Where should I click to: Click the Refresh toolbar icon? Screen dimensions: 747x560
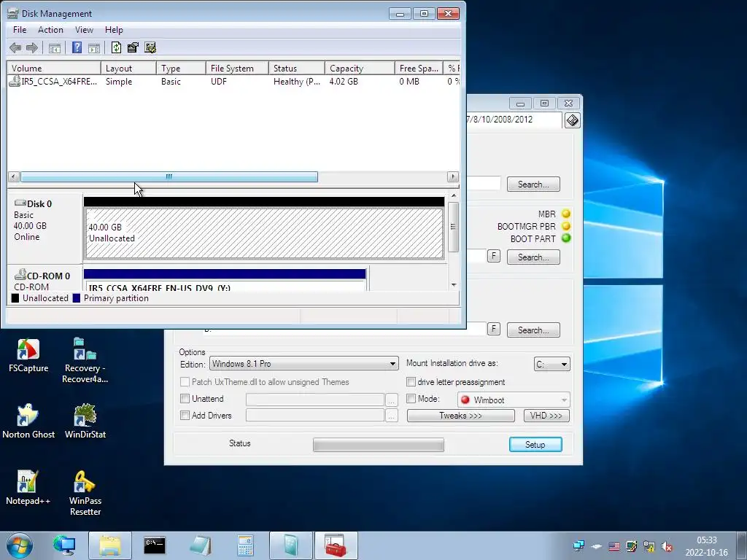click(116, 47)
